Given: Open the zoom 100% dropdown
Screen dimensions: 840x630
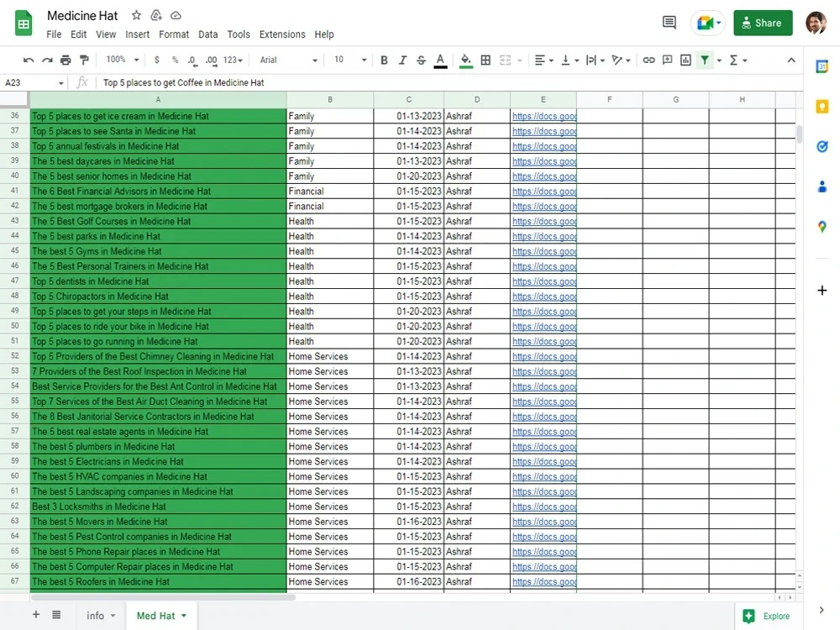Looking at the screenshot, I should click(x=123, y=60).
